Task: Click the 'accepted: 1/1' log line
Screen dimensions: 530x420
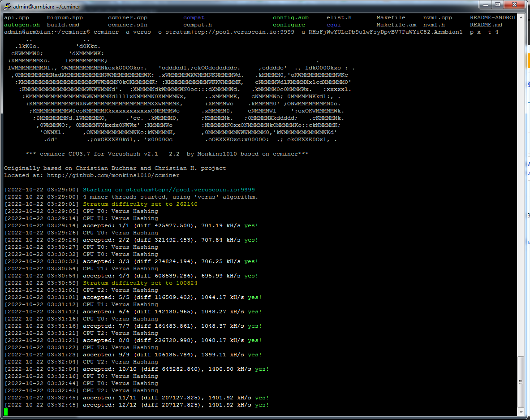Action: coord(170,225)
